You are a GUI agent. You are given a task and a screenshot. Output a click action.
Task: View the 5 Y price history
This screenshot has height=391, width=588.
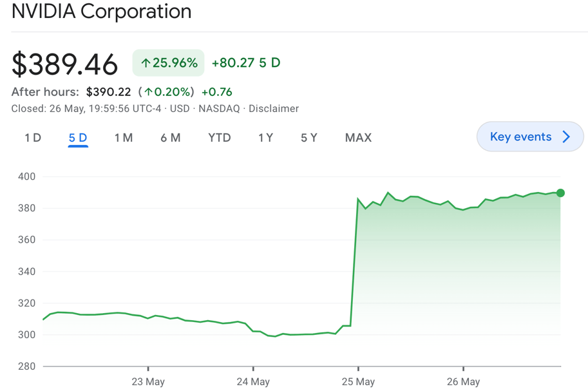point(309,138)
